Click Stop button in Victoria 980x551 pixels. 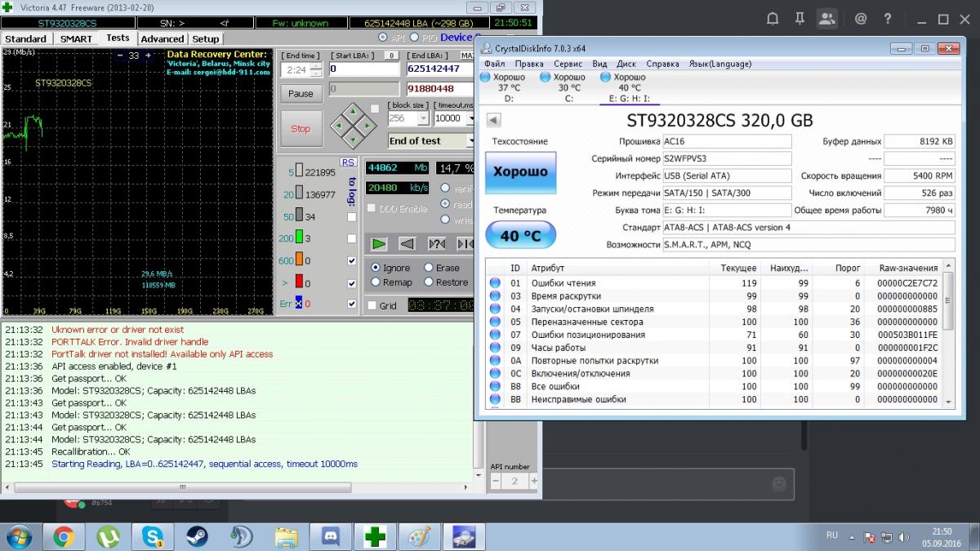point(301,128)
